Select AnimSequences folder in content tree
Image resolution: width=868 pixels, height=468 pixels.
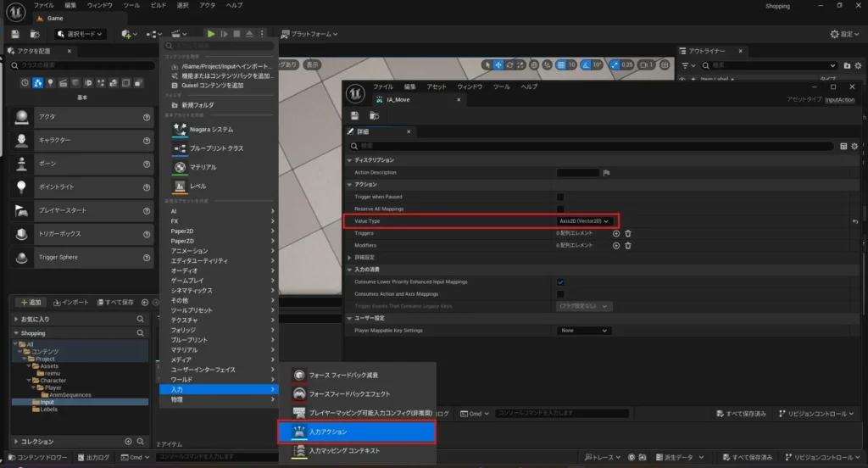pos(70,395)
